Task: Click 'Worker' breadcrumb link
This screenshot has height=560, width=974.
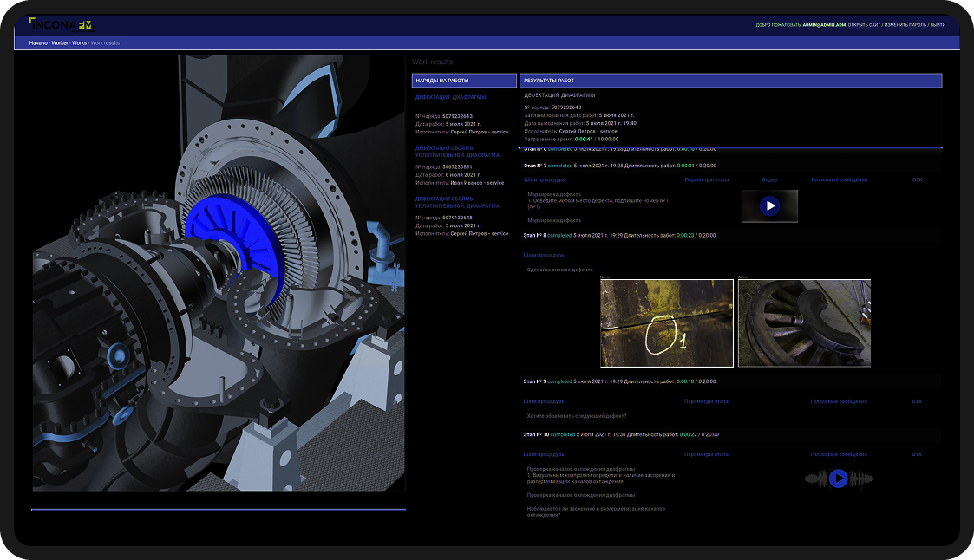Action: (x=60, y=42)
